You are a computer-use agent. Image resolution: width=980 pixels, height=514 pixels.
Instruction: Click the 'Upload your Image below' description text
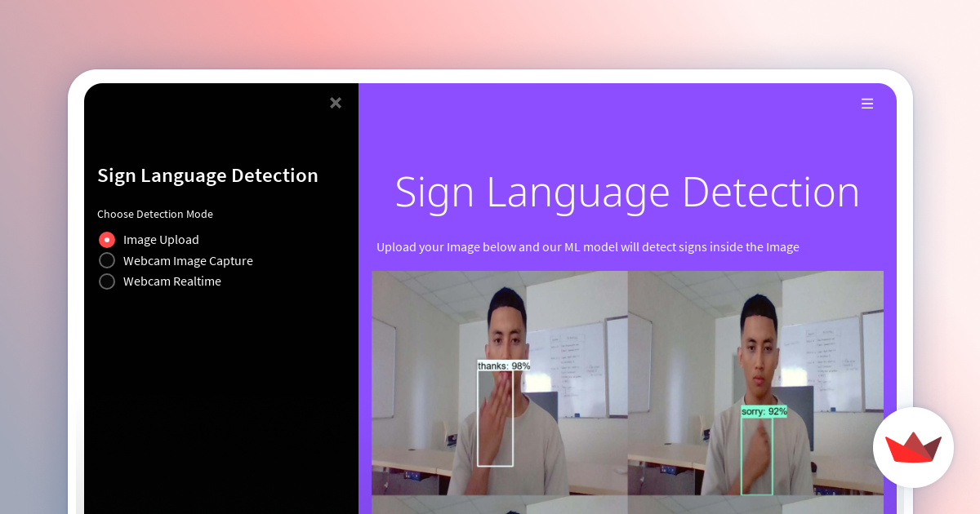(x=588, y=246)
